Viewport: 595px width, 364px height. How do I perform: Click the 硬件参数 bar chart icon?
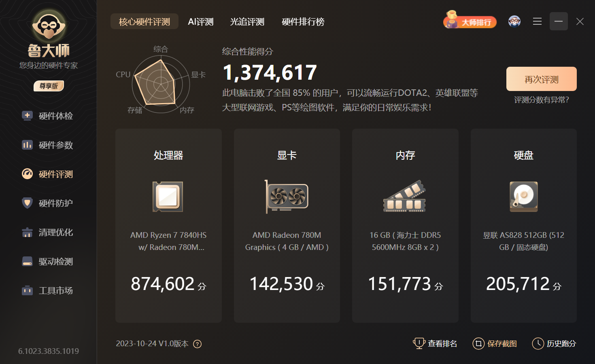point(27,145)
